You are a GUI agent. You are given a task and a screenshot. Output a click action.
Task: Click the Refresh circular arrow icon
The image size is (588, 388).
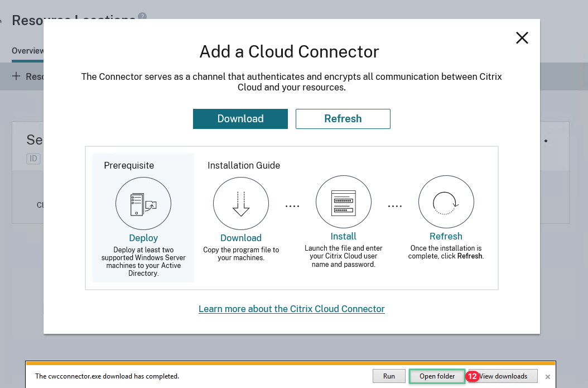446,202
